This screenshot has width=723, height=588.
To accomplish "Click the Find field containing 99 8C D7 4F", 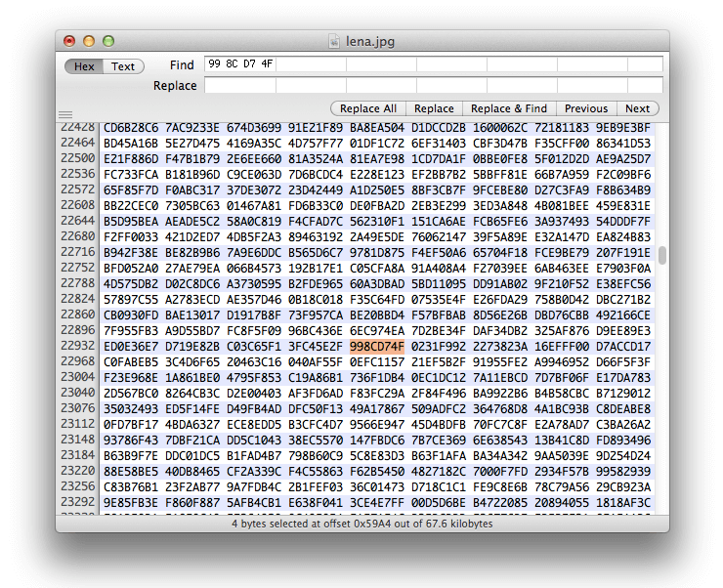I will point(434,64).
